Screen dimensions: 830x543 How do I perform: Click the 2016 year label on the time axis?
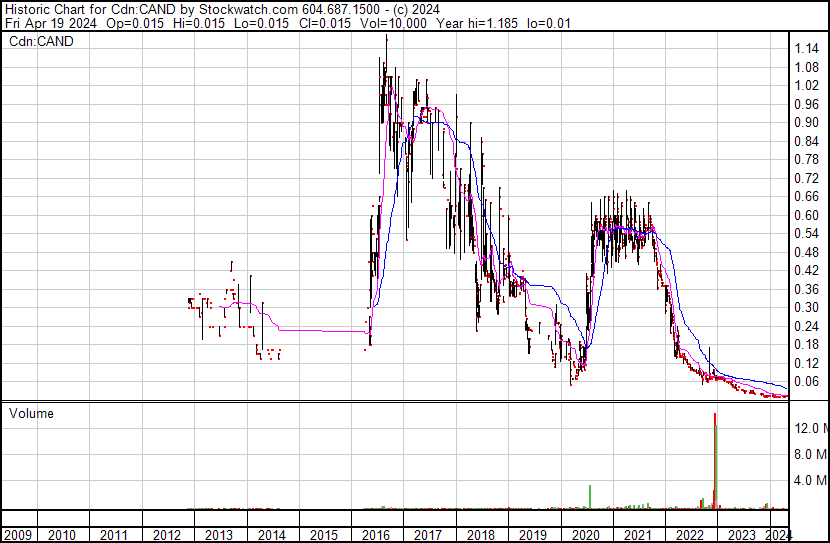click(x=377, y=534)
